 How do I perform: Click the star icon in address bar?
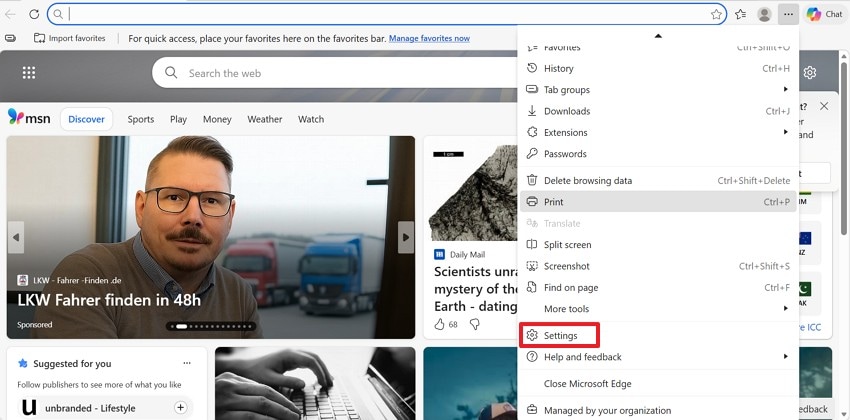pyautogui.click(x=716, y=15)
